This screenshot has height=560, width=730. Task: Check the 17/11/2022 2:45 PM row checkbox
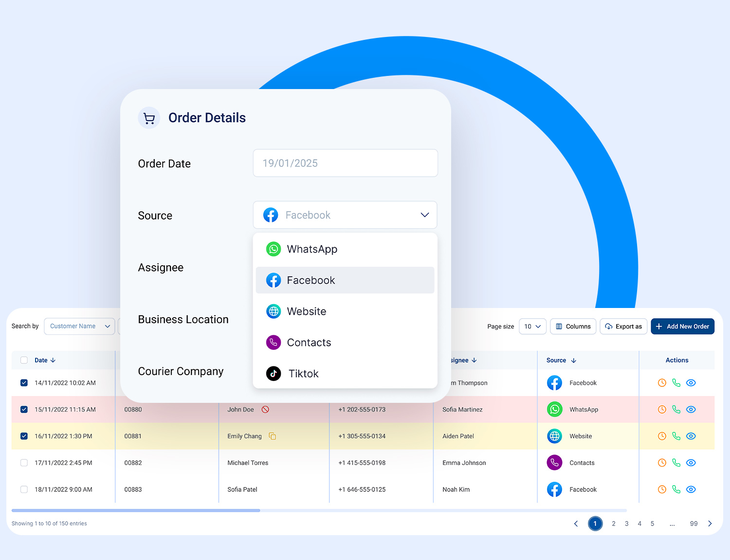pyautogui.click(x=24, y=463)
